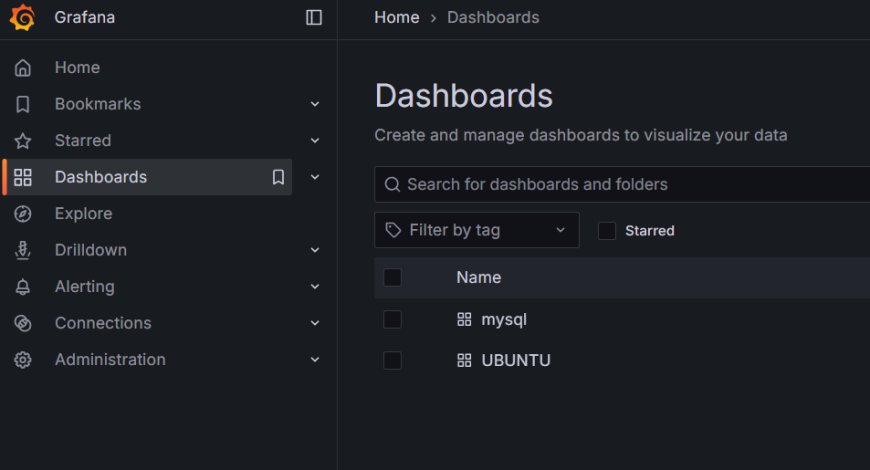Open Explore in the sidebar

tap(83, 214)
